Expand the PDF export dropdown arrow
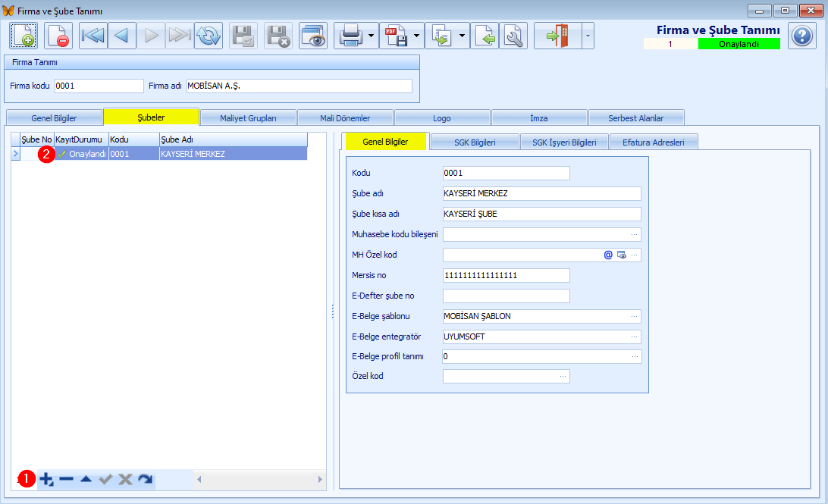The width and height of the screenshot is (828, 504). [x=416, y=36]
